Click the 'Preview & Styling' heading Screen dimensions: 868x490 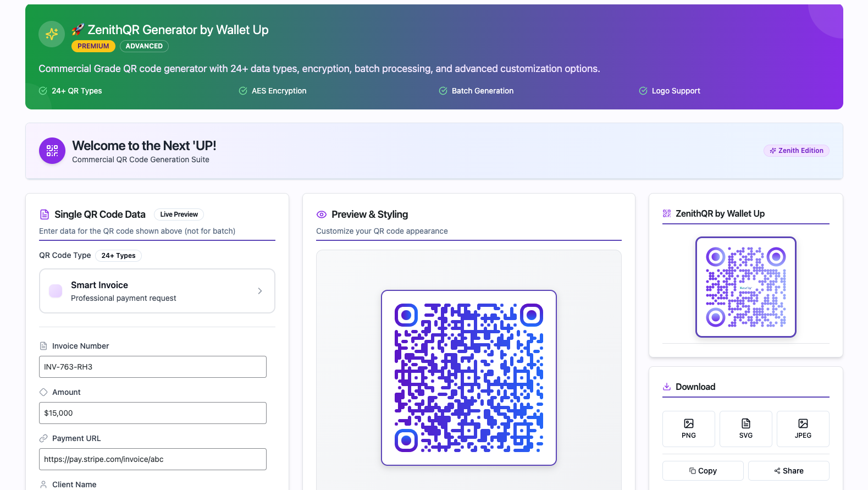click(x=370, y=214)
